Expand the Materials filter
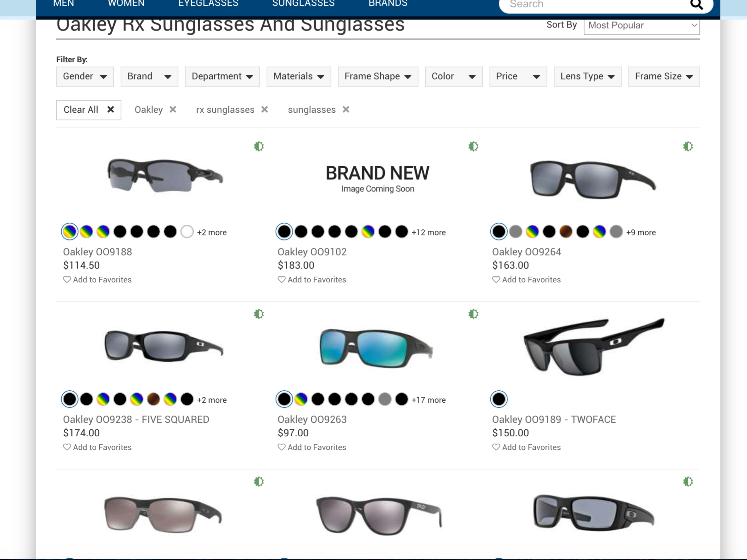Screen dimensions: 747x560 [x=299, y=77]
